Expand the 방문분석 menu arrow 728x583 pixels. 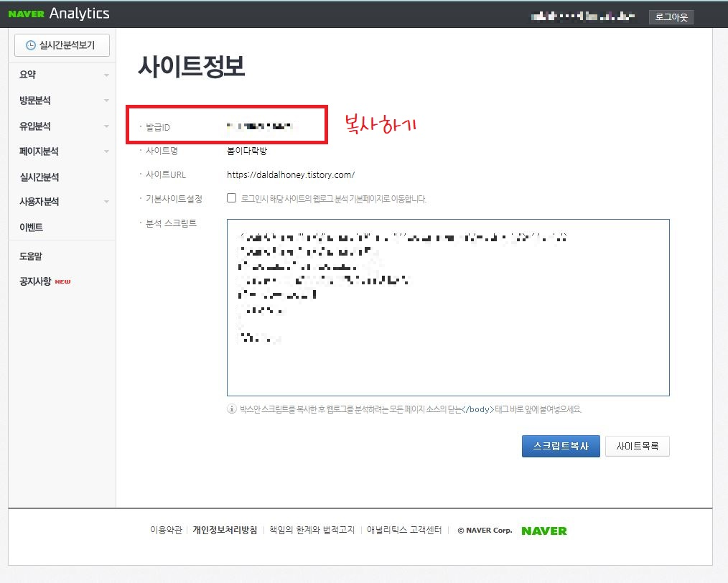(x=106, y=101)
